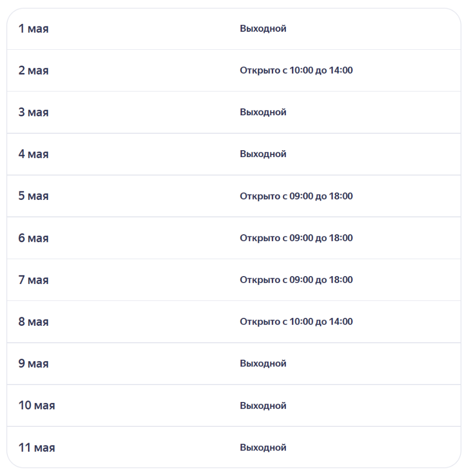This screenshot has height=476, width=471.
Task: Click hours text for 2 мая
Action: pyautogui.click(x=296, y=70)
